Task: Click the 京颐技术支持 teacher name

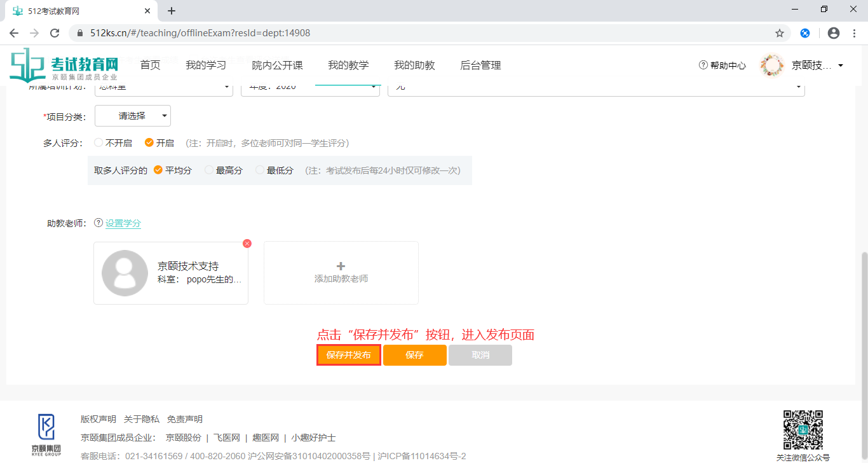Action: click(188, 266)
